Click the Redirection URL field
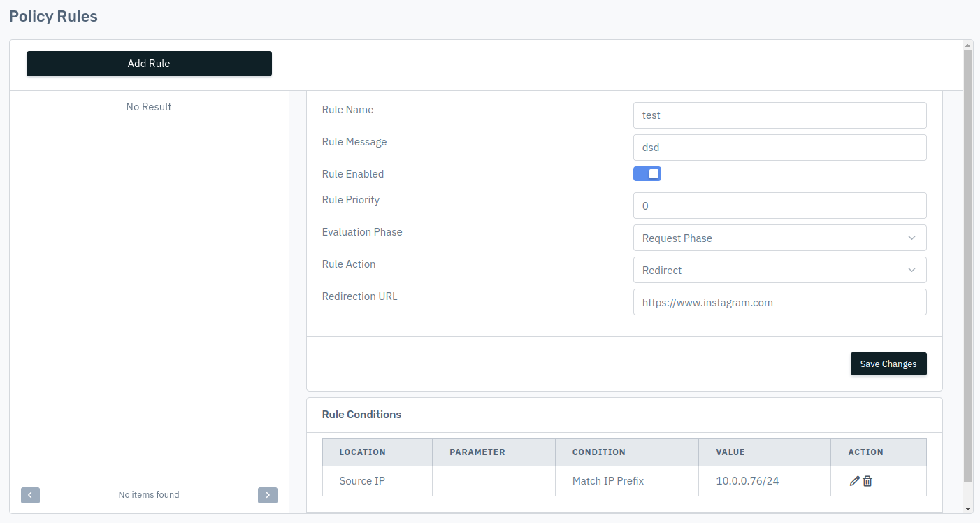Viewport: 980px width, 523px height. (780, 302)
